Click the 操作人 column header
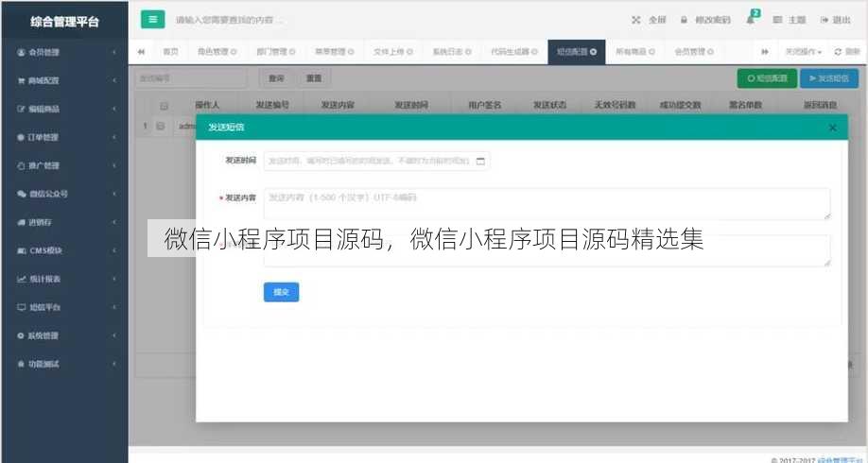This screenshot has width=868, height=463. point(207,105)
